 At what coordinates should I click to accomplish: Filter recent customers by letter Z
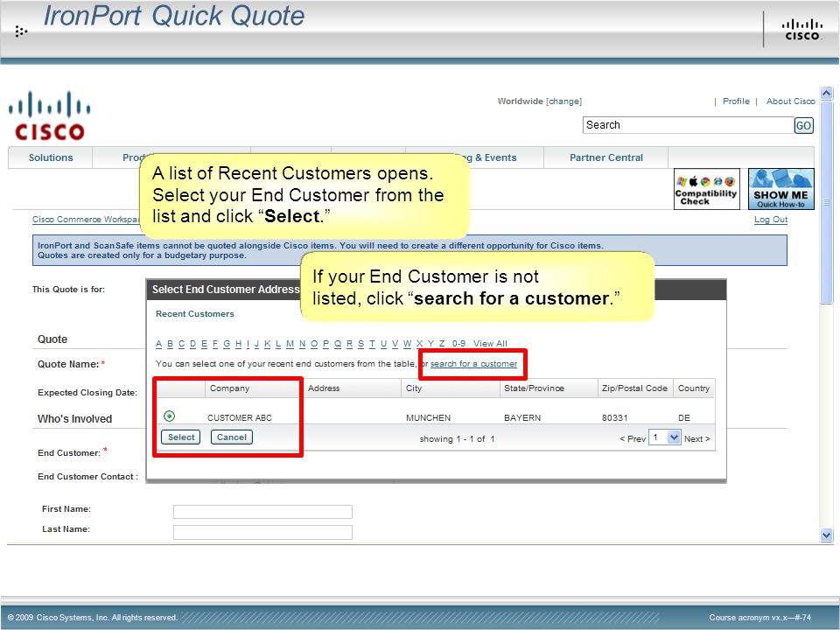coord(442,343)
